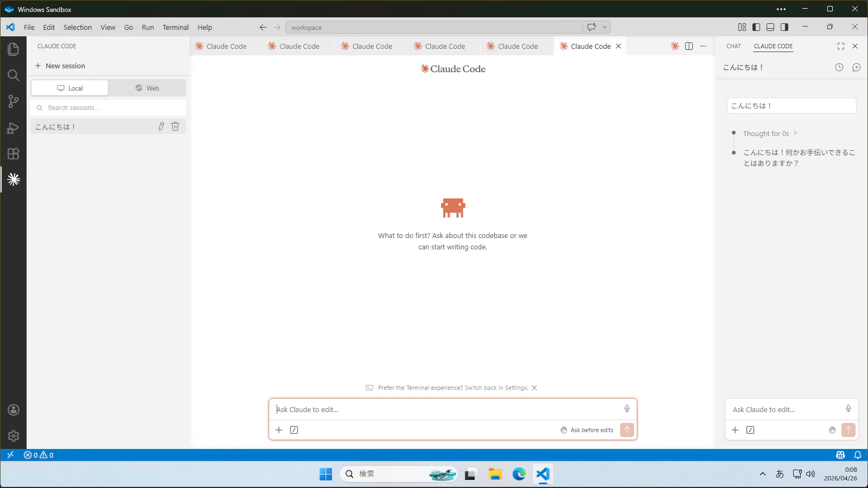This screenshot has width=868, height=488.
Task: Open the Terminal menu
Action: pyautogui.click(x=176, y=27)
